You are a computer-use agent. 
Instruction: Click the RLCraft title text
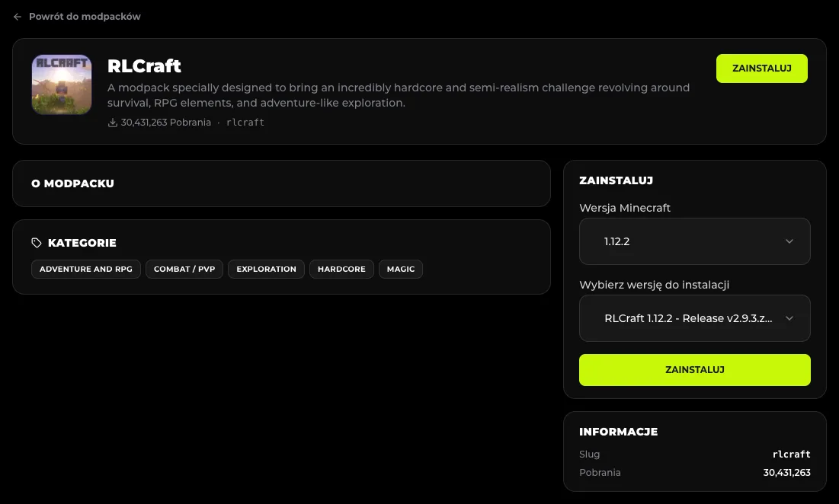point(144,65)
